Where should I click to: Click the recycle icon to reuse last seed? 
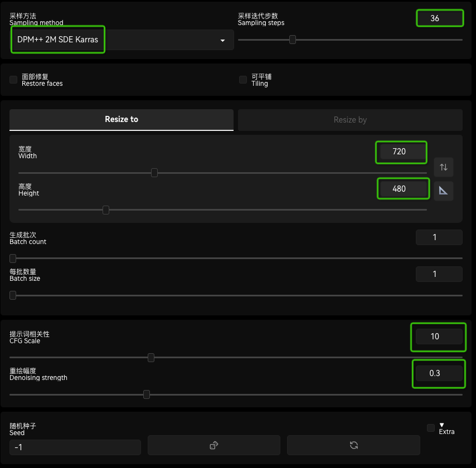tap(353, 445)
